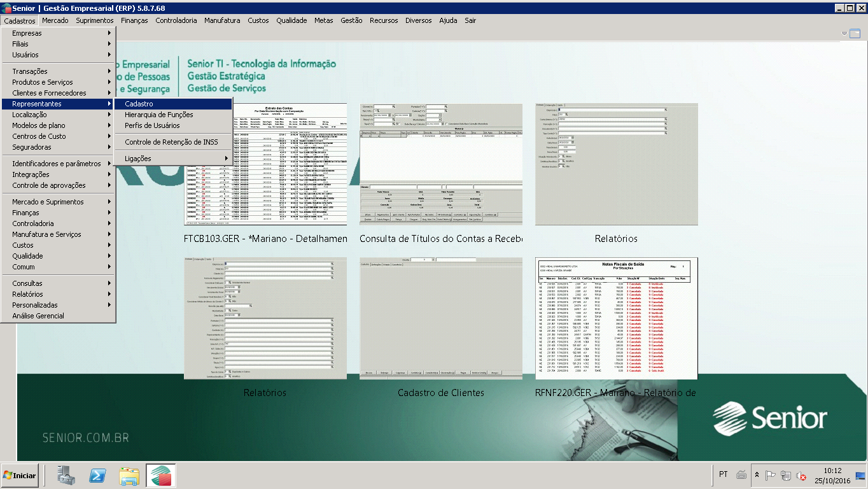
Task: Select Cadastro in Representantes submenu
Action: click(173, 104)
